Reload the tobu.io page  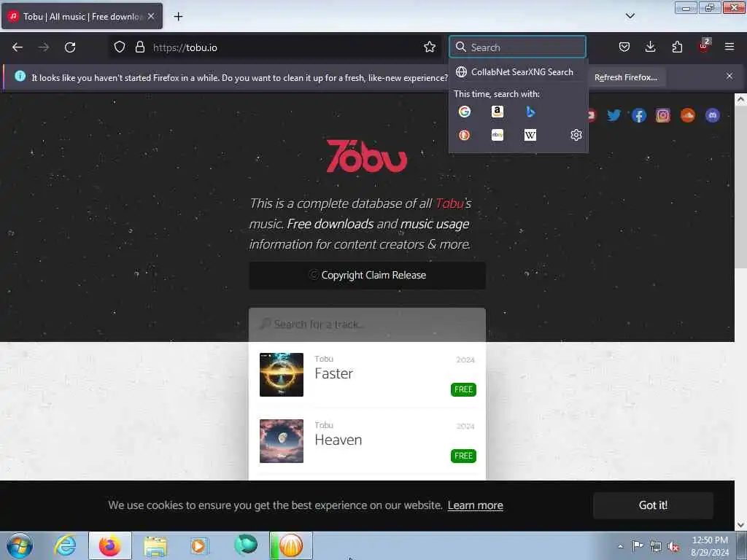[70, 47]
